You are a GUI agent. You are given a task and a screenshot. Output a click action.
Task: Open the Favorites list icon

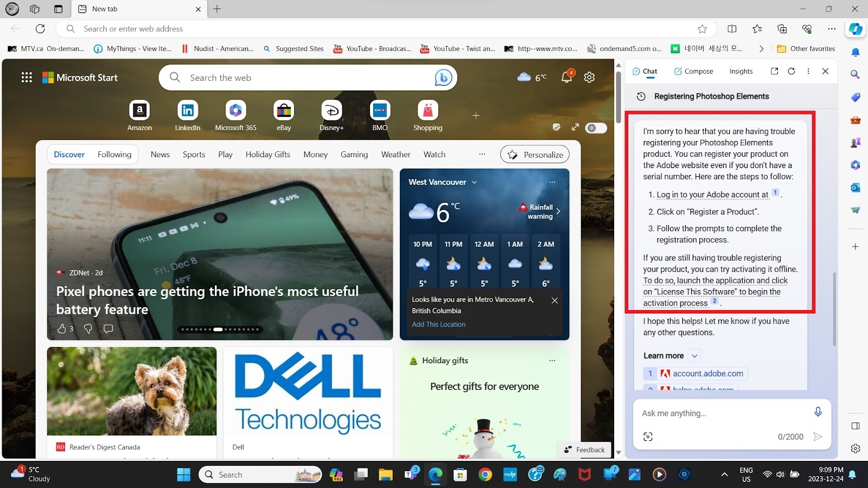[x=757, y=29]
